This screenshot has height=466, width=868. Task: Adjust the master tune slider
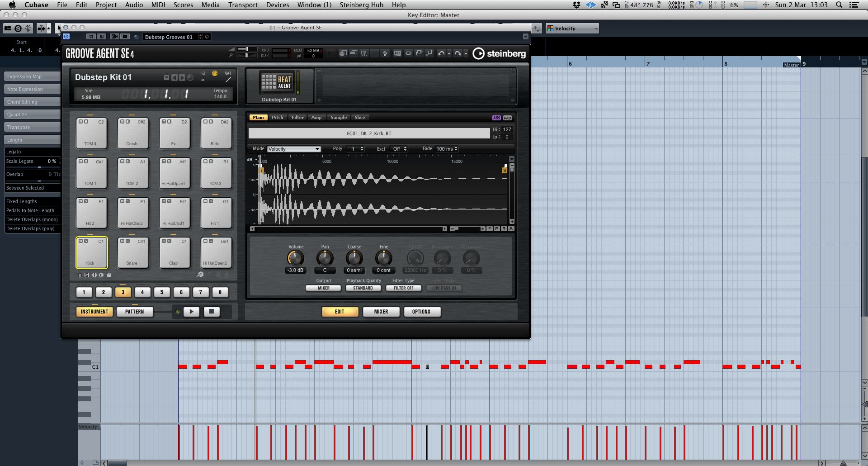246,55
